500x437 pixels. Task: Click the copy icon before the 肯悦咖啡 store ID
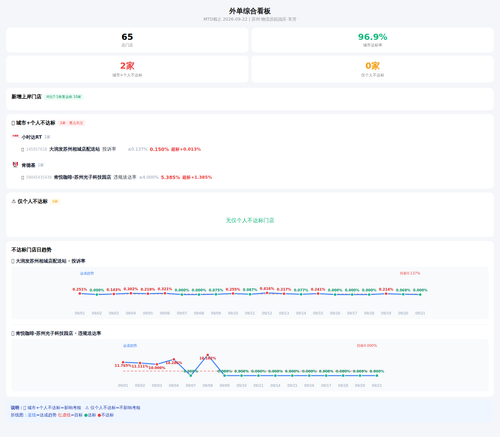pyautogui.click(x=23, y=177)
